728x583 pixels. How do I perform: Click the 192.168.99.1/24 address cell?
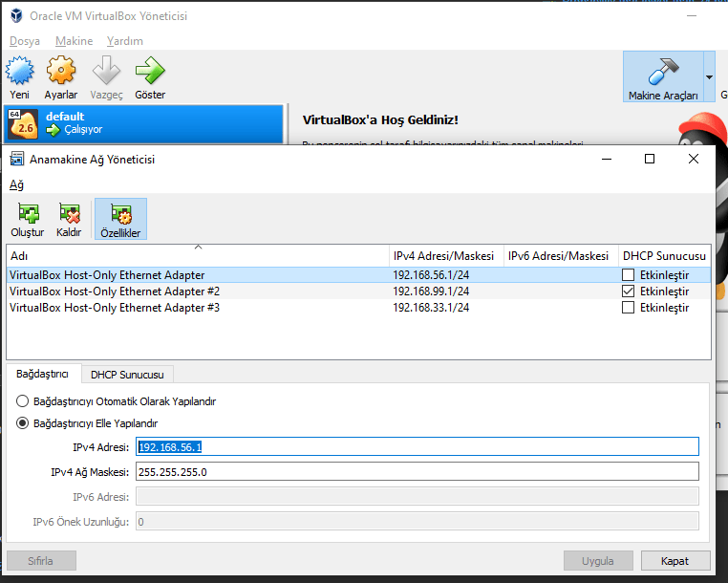click(431, 291)
